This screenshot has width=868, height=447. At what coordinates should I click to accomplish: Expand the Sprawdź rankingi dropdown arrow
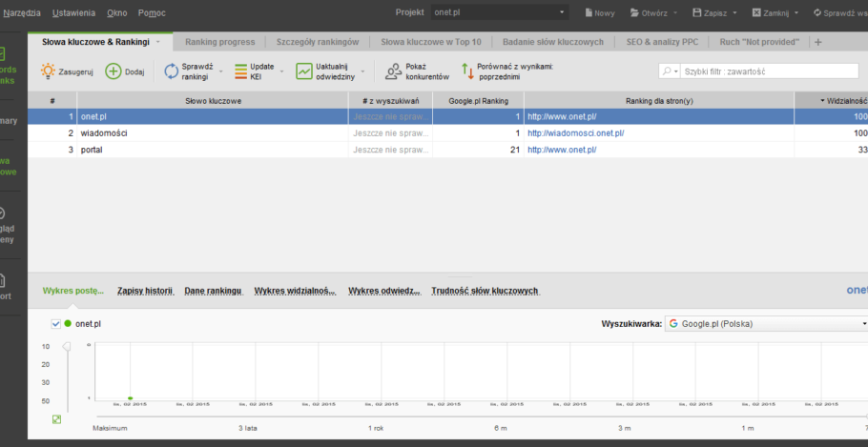(221, 71)
